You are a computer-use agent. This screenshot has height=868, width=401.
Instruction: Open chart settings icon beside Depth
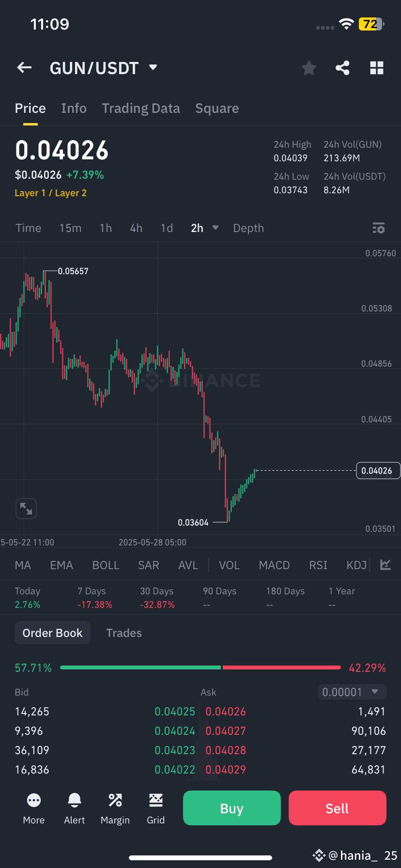click(x=379, y=228)
